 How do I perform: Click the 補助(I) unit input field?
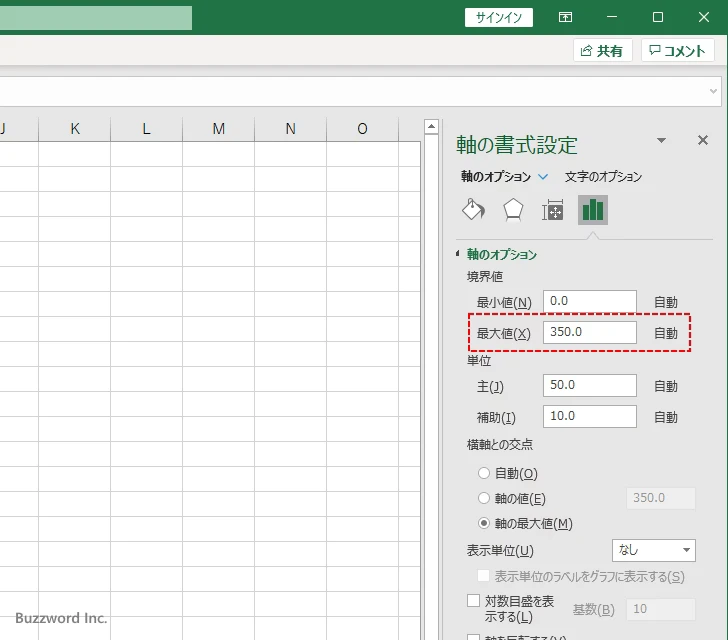click(x=590, y=416)
